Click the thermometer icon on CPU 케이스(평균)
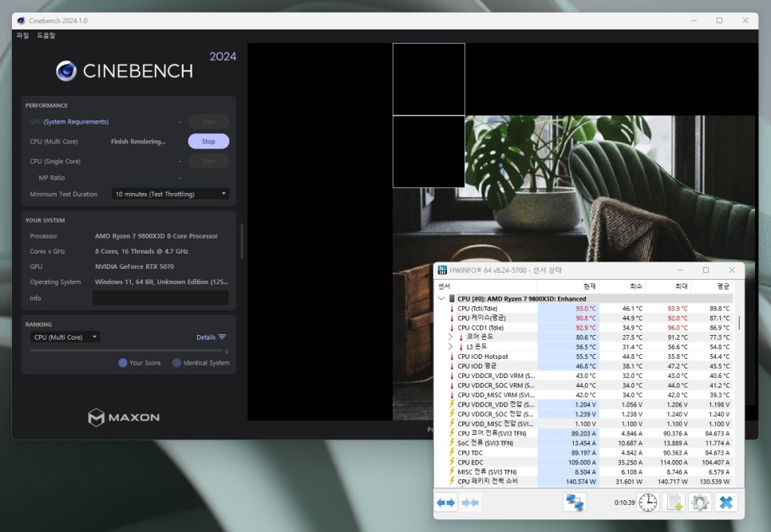771x532 pixels. (452, 317)
